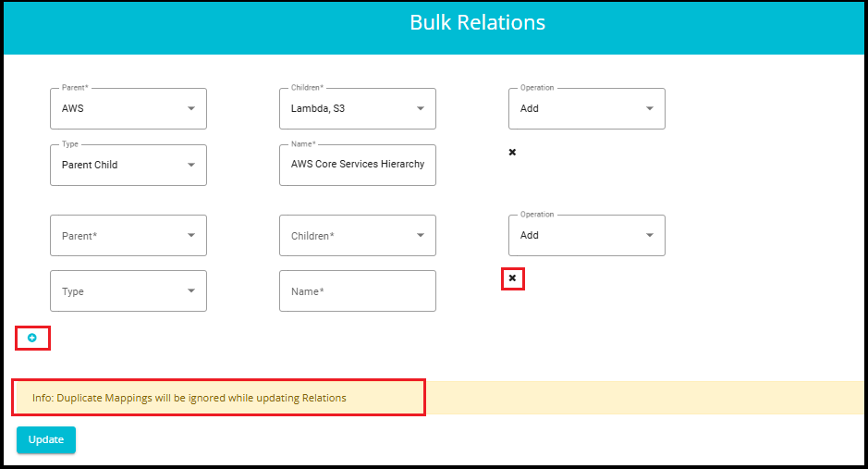Click the arrow of the AWS Parent dropdown
This screenshot has height=469, width=868.
pos(191,108)
